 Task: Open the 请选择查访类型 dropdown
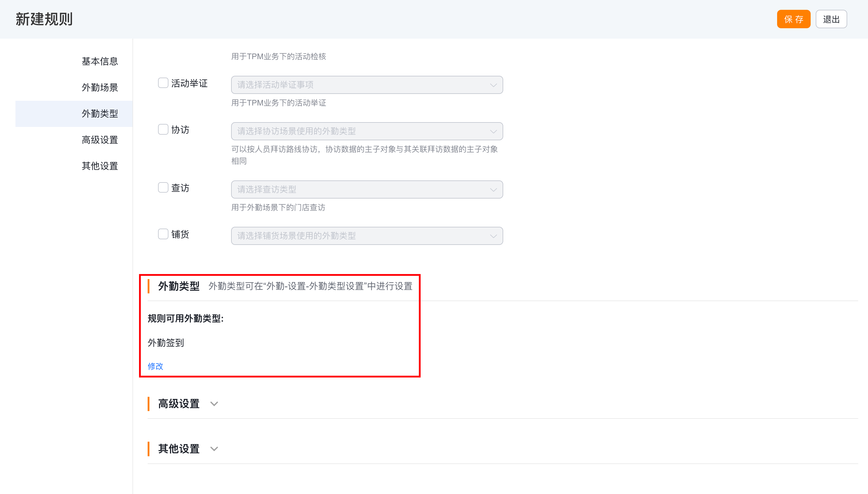click(367, 189)
